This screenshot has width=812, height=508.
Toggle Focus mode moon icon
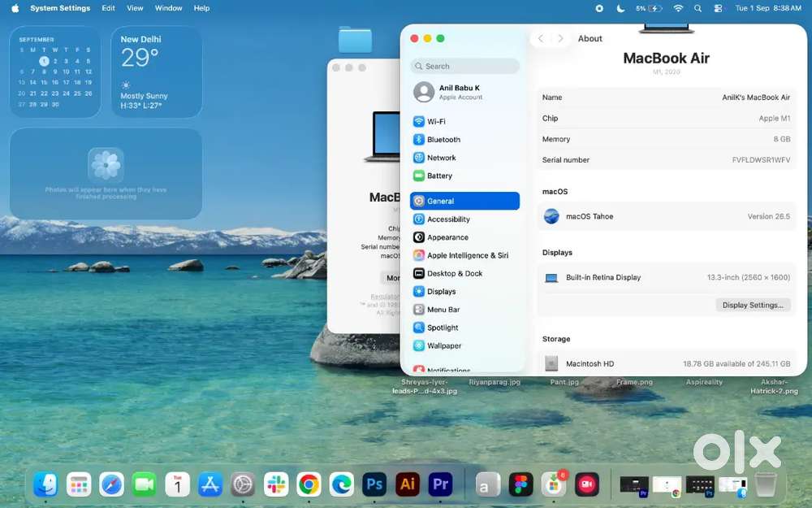point(620,8)
